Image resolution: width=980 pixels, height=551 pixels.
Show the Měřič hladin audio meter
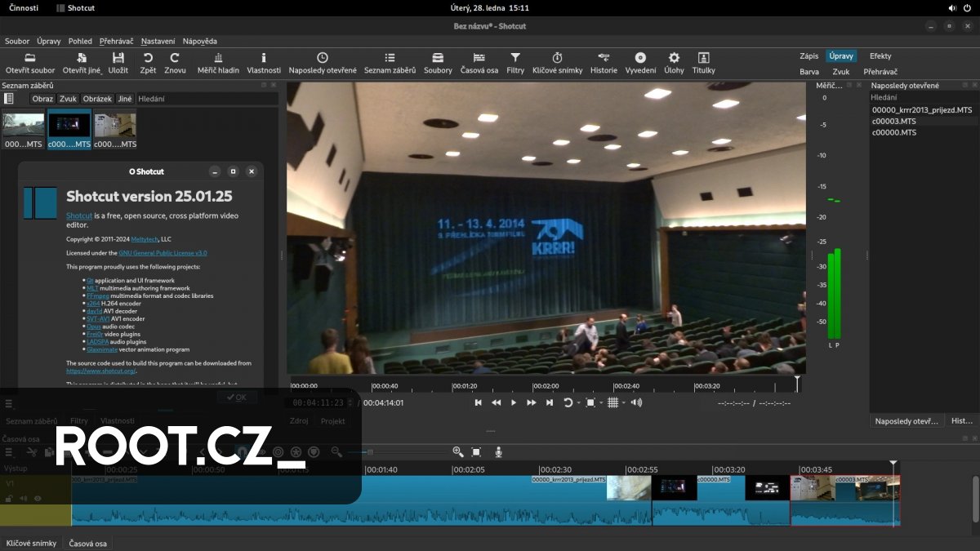point(218,63)
